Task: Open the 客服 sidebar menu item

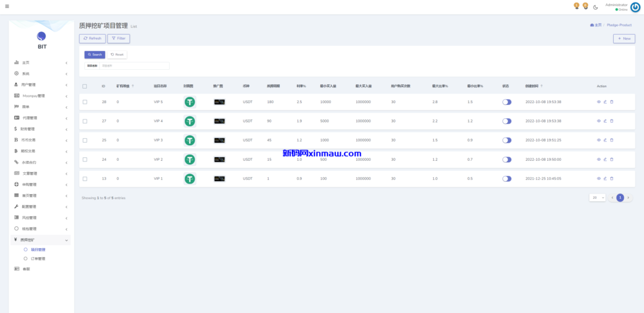Action: point(26,269)
